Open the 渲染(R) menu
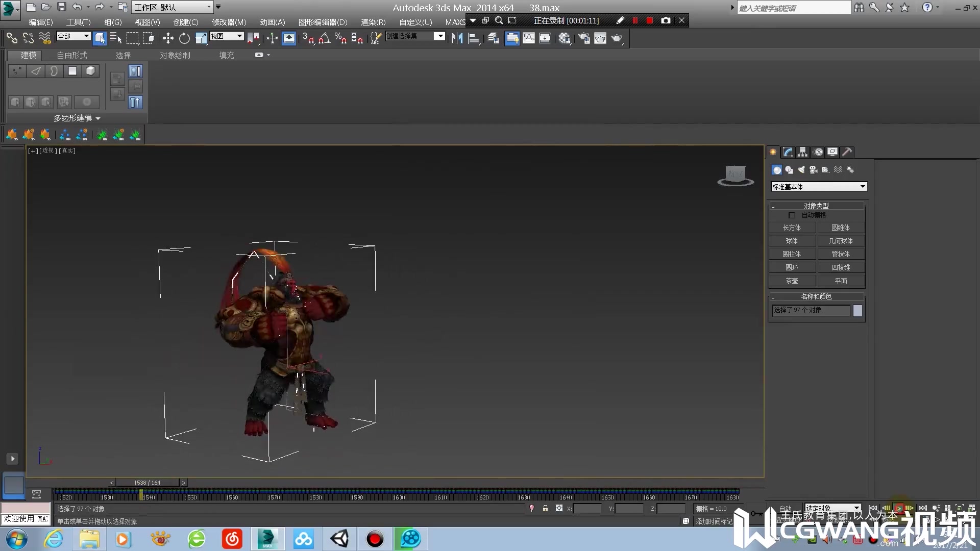Image resolution: width=980 pixels, height=551 pixels. pos(373,22)
